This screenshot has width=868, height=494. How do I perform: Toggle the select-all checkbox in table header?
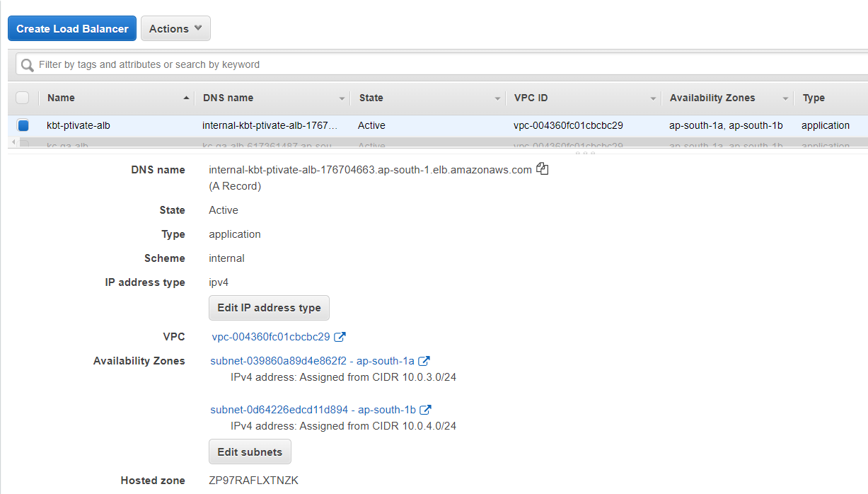(x=23, y=98)
